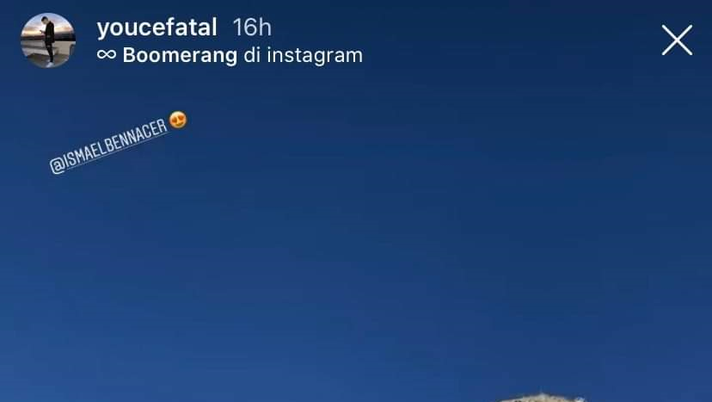Viewport: 712px width, 402px height.
Task: Tap the orange smiley beside the mention
Action: (178, 120)
